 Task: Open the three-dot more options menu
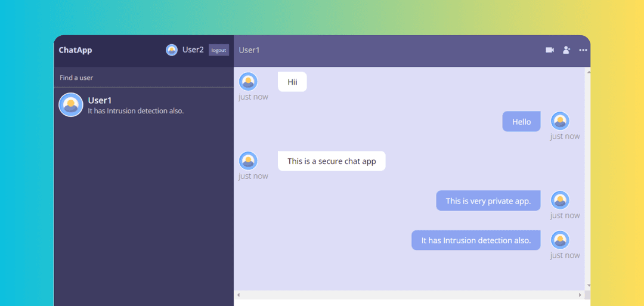583,50
